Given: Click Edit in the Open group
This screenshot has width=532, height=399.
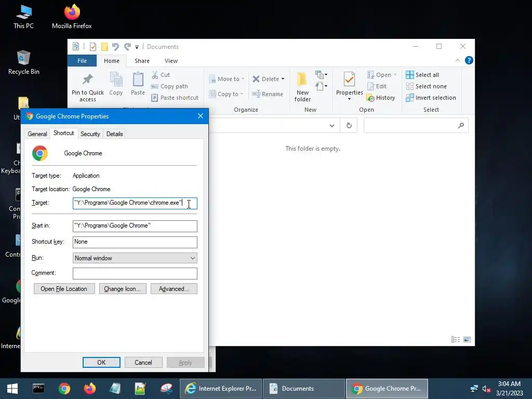Looking at the screenshot, I should coord(377,86).
